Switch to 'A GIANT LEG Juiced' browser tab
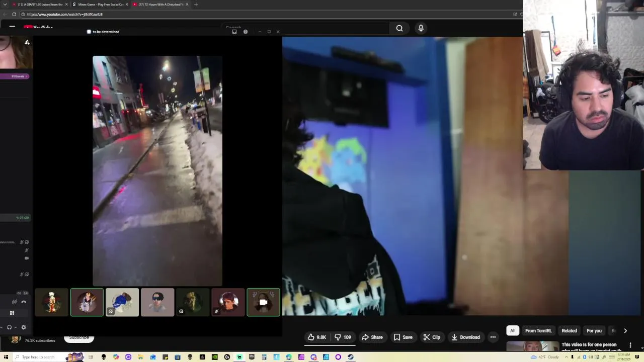644x362 pixels. tap(40, 5)
